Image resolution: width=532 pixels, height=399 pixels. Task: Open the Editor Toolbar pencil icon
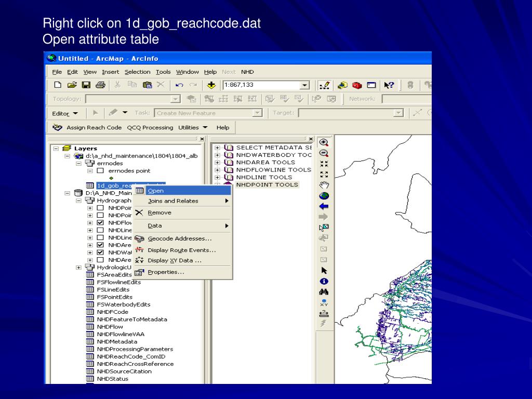click(324, 85)
